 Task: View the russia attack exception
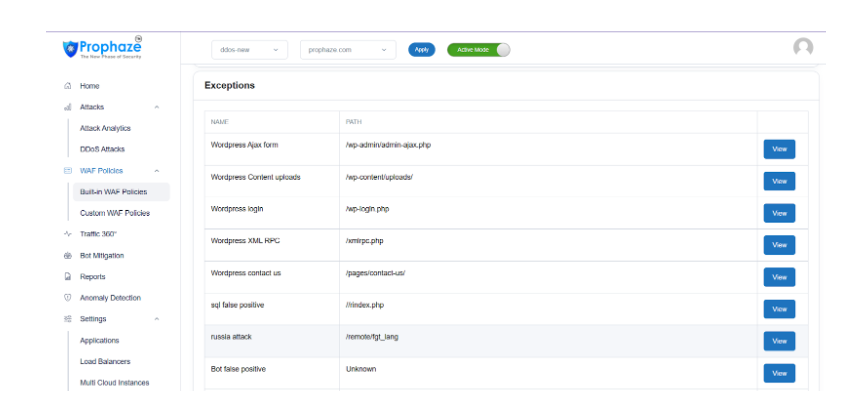pos(779,341)
